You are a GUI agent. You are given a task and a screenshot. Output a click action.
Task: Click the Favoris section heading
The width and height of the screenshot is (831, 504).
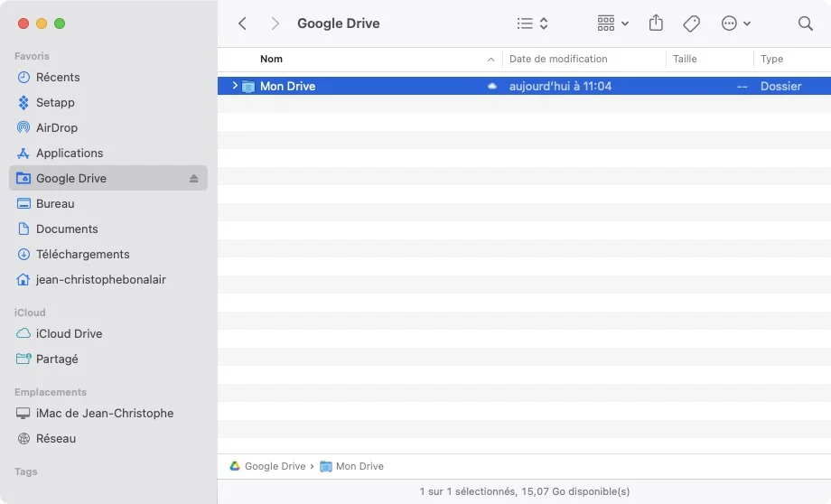click(32, 56)
